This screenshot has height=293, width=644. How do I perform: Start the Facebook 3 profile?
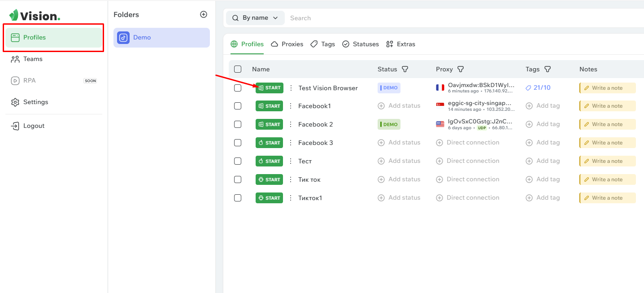270,143
